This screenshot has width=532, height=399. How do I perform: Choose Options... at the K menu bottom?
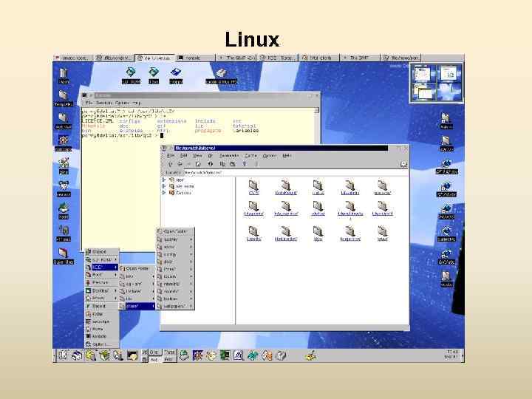[102, 344]
